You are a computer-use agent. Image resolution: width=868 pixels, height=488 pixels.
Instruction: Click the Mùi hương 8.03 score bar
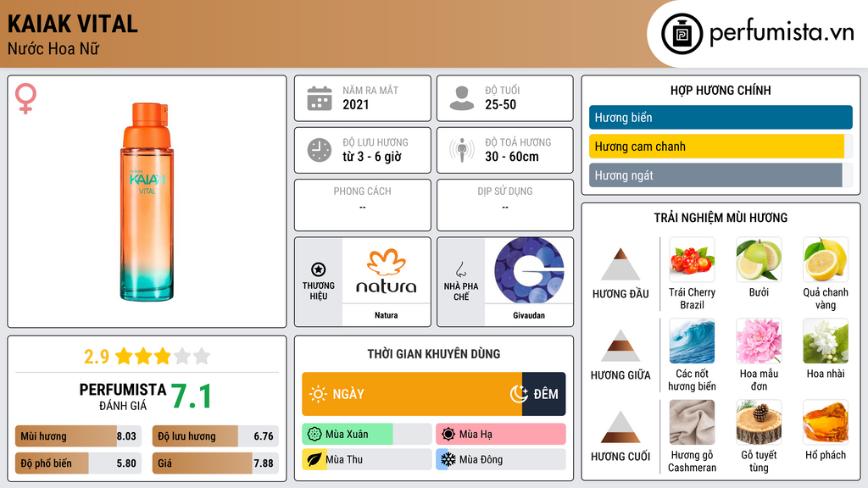point(78,436)
